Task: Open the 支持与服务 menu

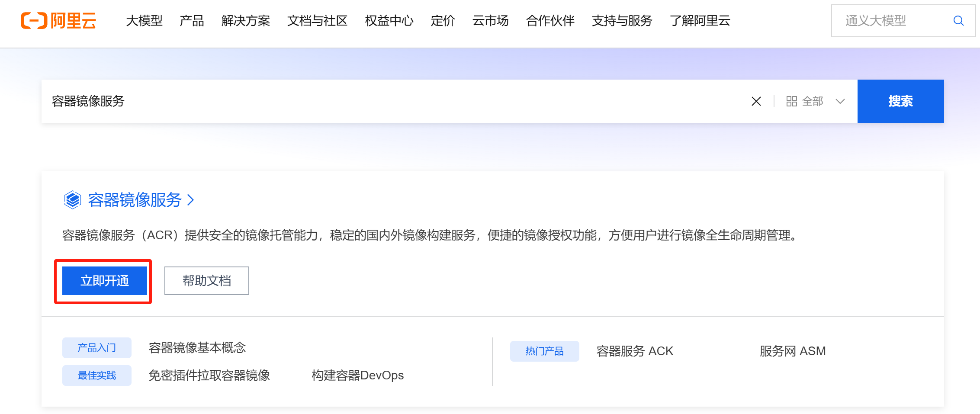Action: coord(622,21)
